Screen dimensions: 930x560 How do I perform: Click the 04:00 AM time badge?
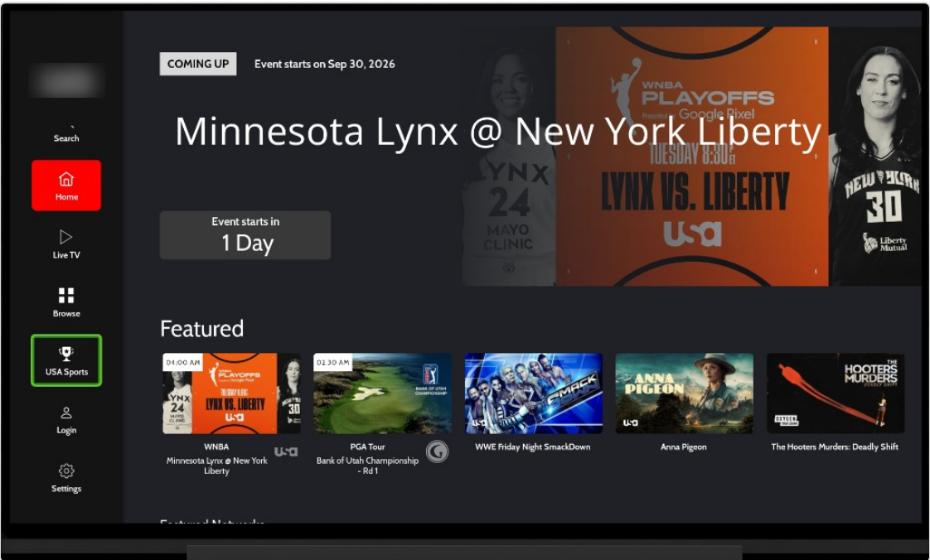point(182,362)
